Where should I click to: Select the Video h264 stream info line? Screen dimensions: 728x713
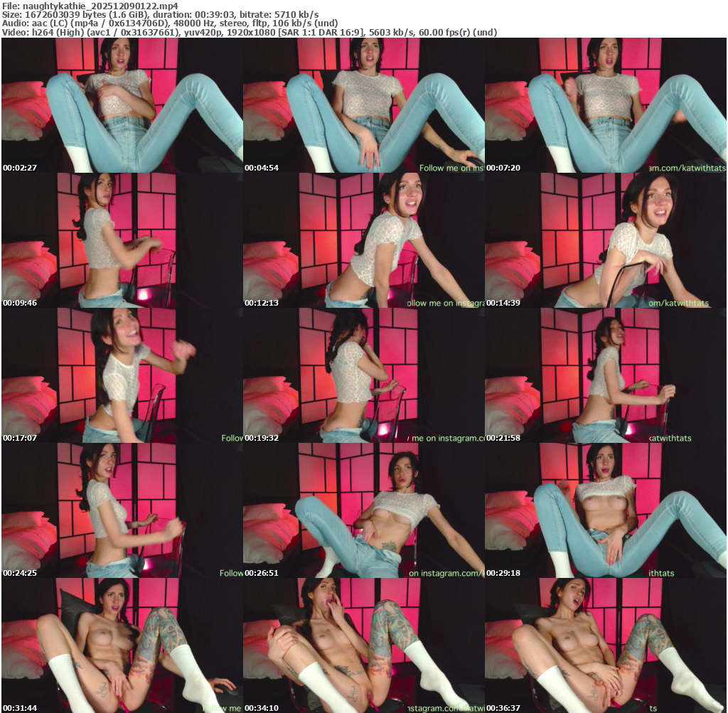250,33
